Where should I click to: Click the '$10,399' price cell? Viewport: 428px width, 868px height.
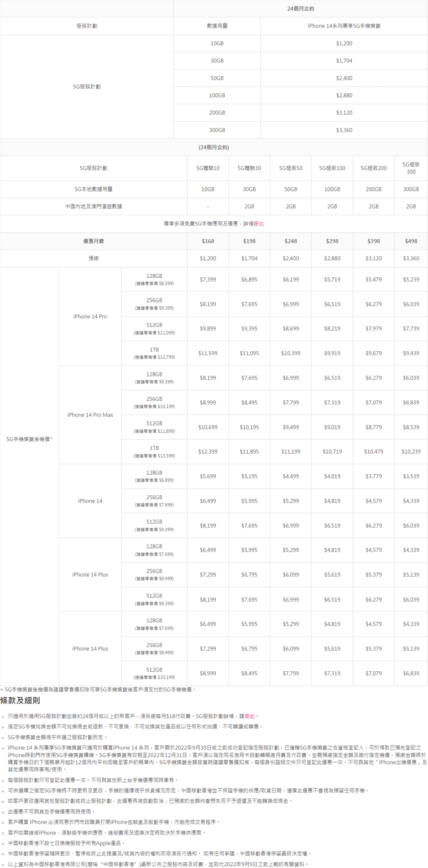click(x=291, y=353)
